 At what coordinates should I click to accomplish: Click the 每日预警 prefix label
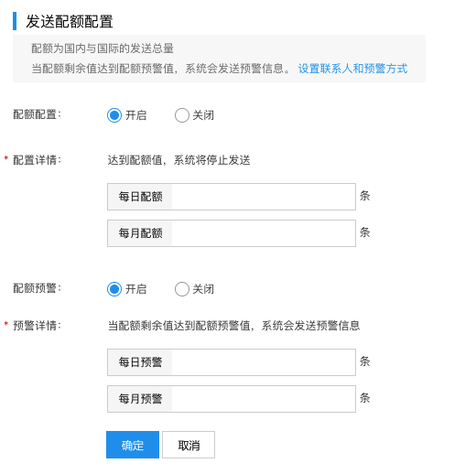(x=140, y=362)
